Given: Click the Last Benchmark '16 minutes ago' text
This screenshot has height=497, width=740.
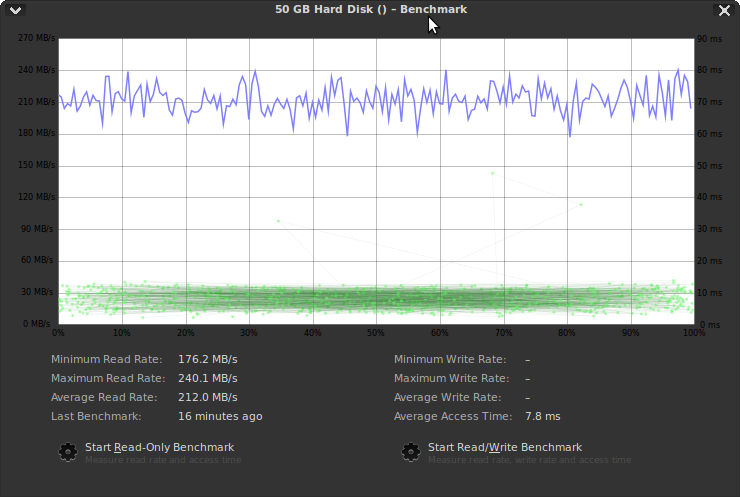Looking at the screenshot, I should [219, 416].
